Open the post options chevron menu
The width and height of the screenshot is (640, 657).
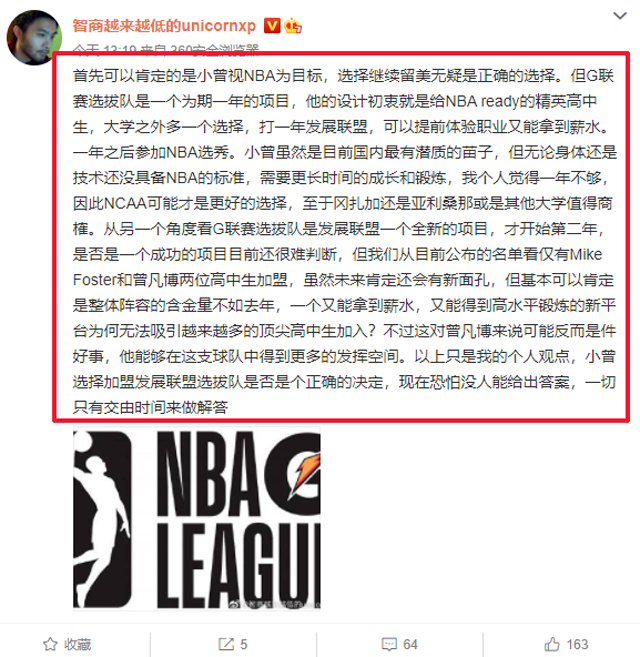click(x=619, y=16)
